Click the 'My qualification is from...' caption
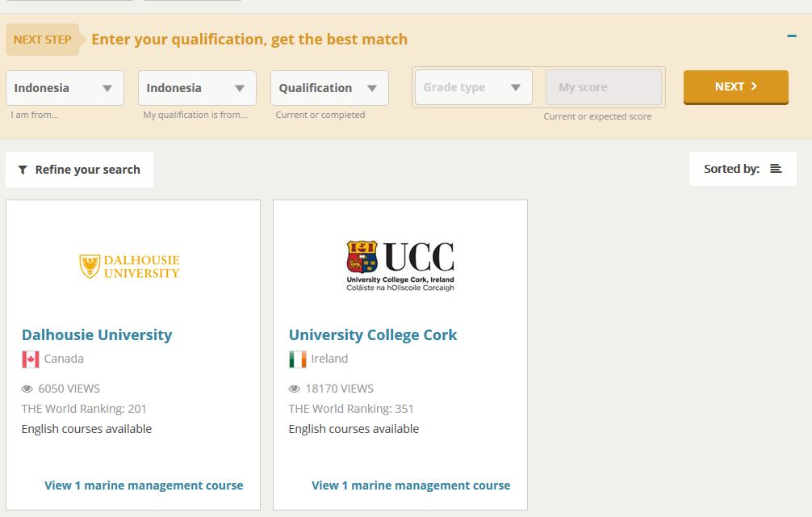This screenshot has width=812, height=517. 195,115
